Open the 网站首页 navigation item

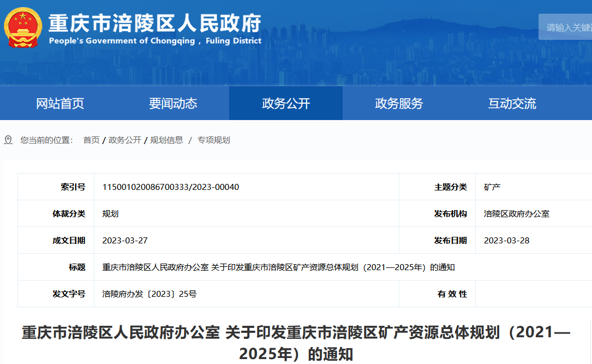(x=60, y=104)
